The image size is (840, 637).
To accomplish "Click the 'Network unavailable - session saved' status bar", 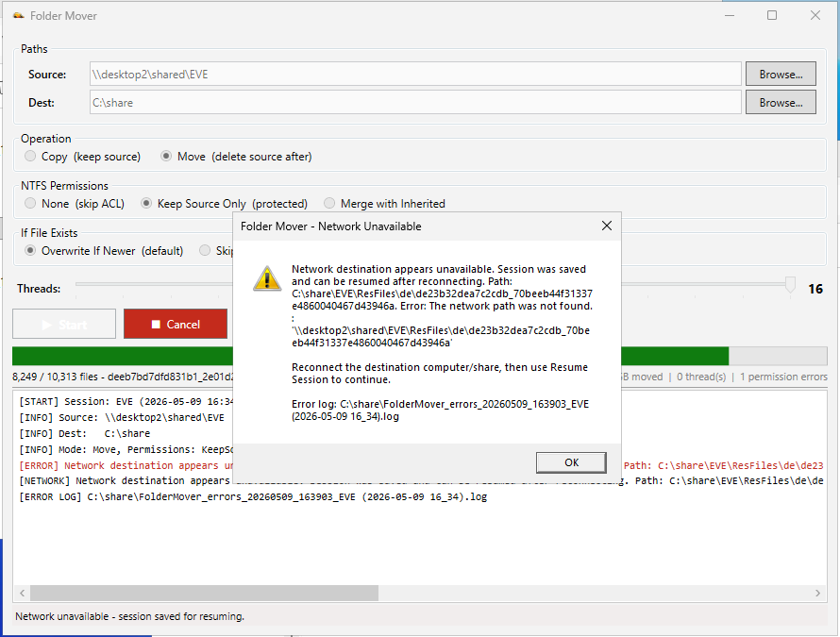I will point(129,616).
